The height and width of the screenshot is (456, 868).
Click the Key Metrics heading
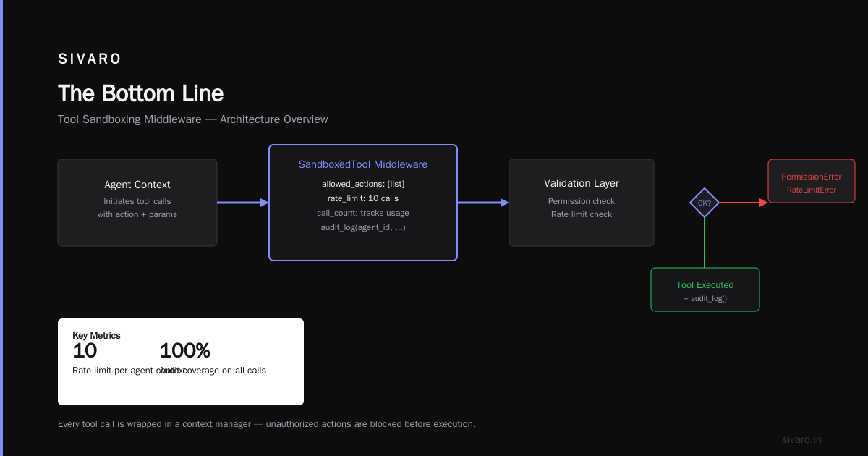pos(96,336)
